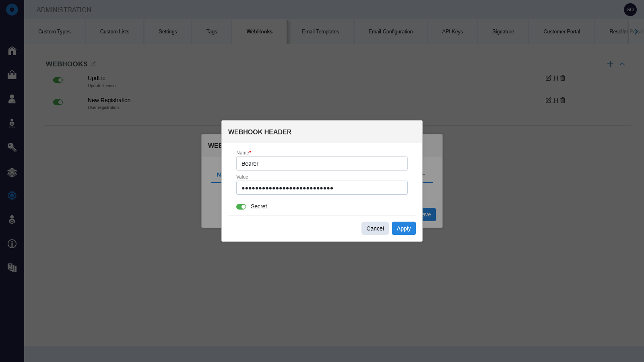The image size is (644, 362).
Task: Click the Update license description text
Action: pyautogui.click(x=102, y=86)
